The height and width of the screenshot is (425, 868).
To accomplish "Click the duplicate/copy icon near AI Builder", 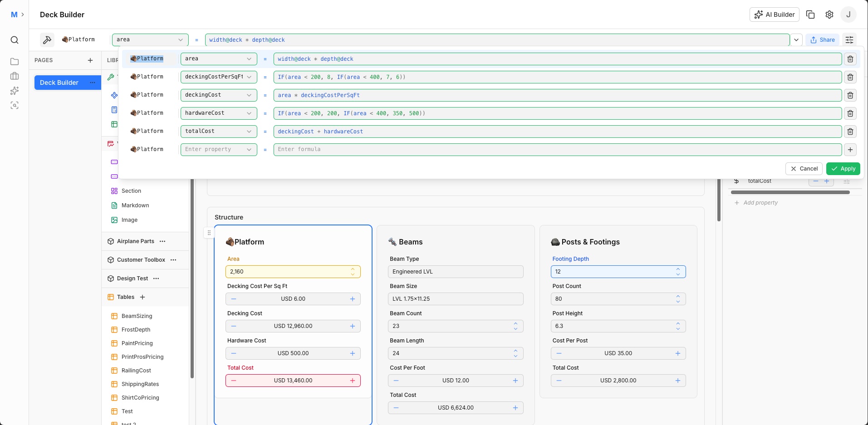I will pyautogui.click(x=810, y=15).
